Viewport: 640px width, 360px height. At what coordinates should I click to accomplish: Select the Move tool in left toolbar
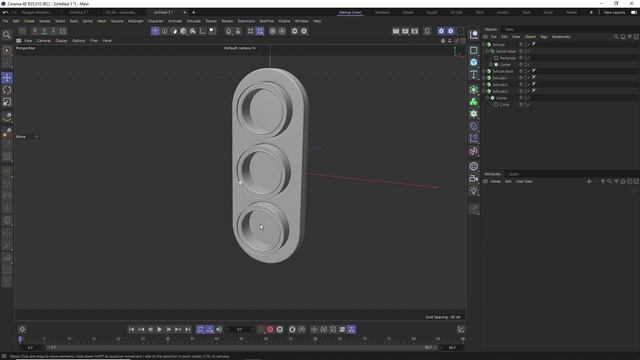pyautogui.click(x=7, y=78)
